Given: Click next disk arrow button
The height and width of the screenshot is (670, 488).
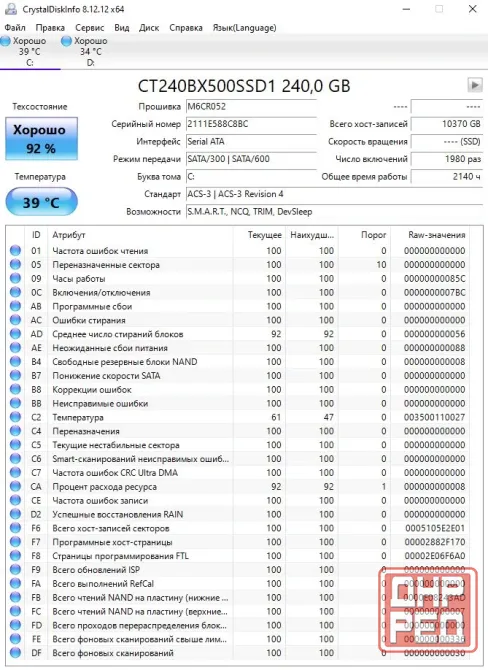Looking at the screenshot, I should [475, 85].
